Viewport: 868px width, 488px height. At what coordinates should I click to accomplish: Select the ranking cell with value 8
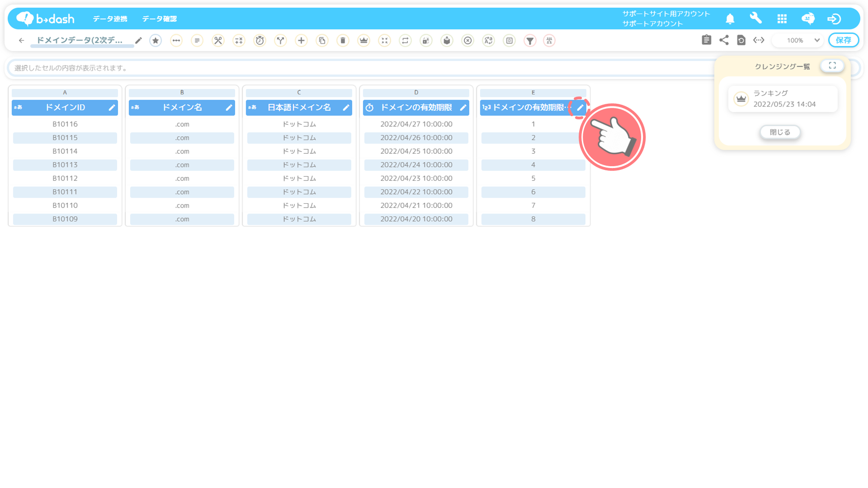coord(533,219)
